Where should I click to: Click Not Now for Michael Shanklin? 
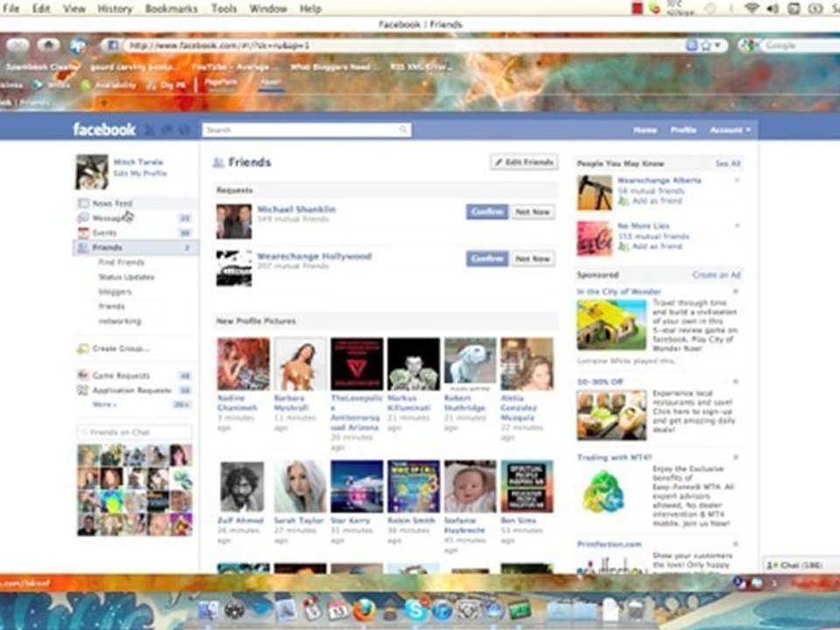(x=533, y=212)
